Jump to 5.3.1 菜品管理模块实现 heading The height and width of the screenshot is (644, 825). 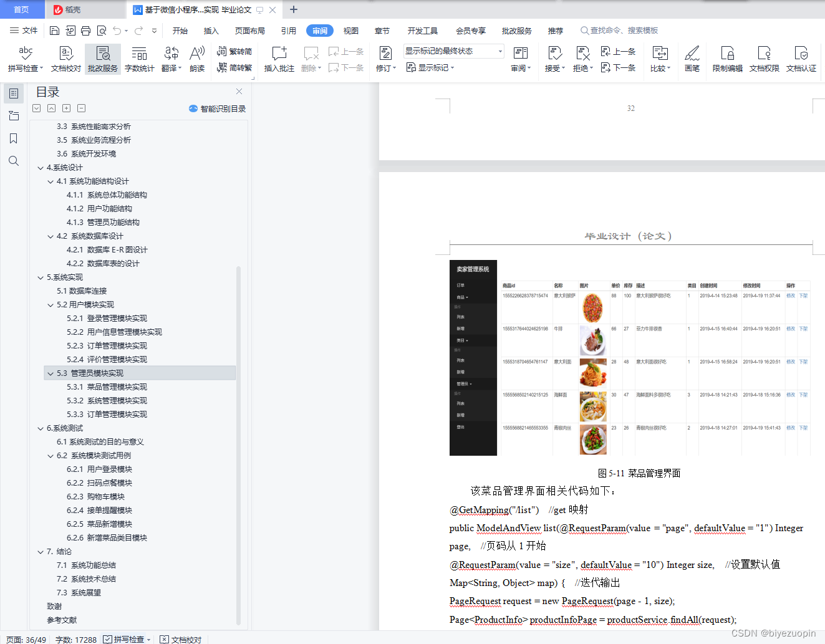107,387
